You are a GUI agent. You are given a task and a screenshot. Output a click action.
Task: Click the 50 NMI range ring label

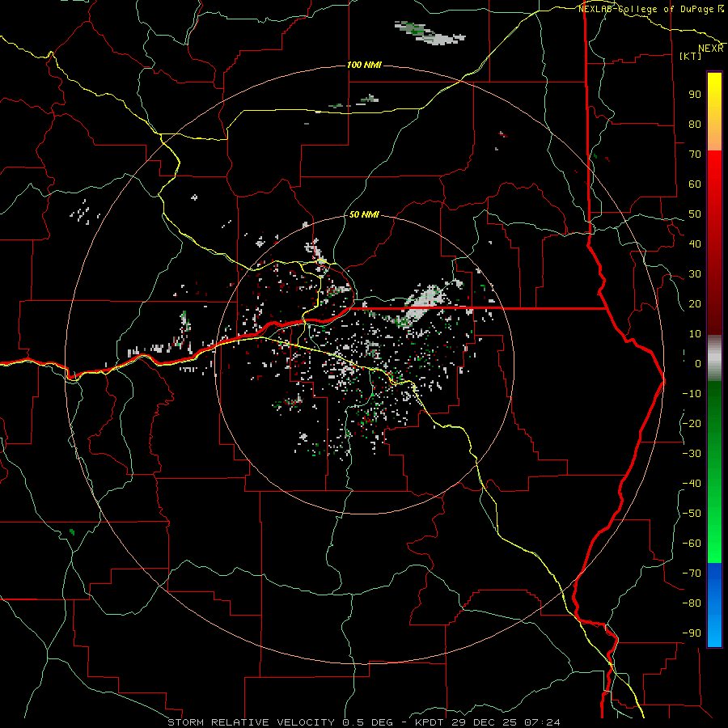(x=365, y=214)
